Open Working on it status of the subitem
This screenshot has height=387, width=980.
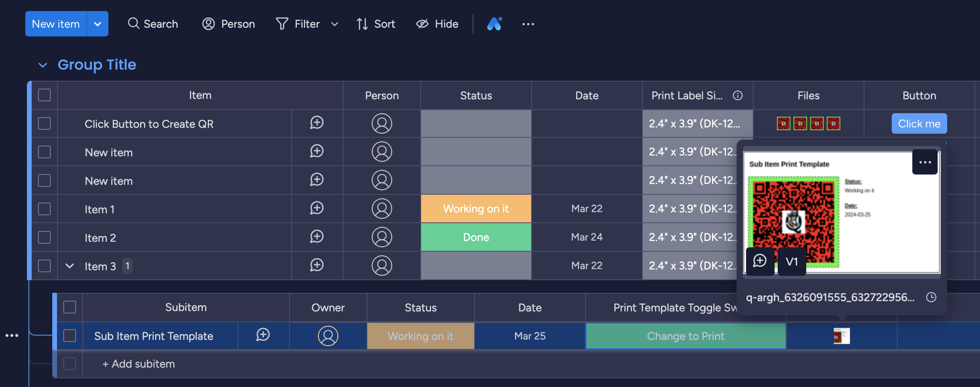[x=421, y=336]
